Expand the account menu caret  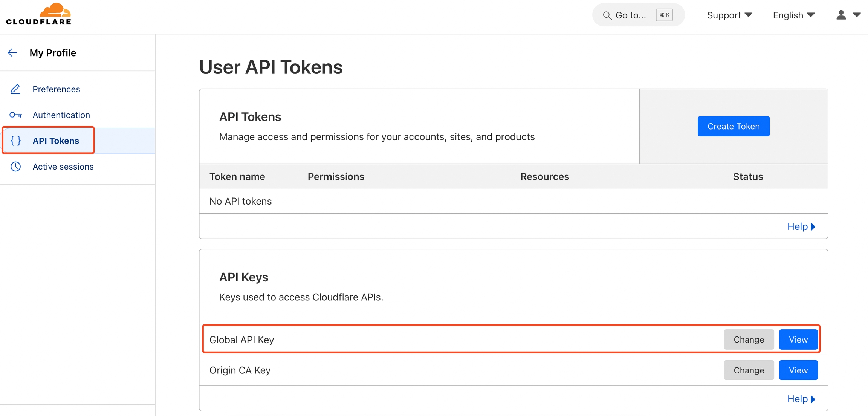click(857, 15)
